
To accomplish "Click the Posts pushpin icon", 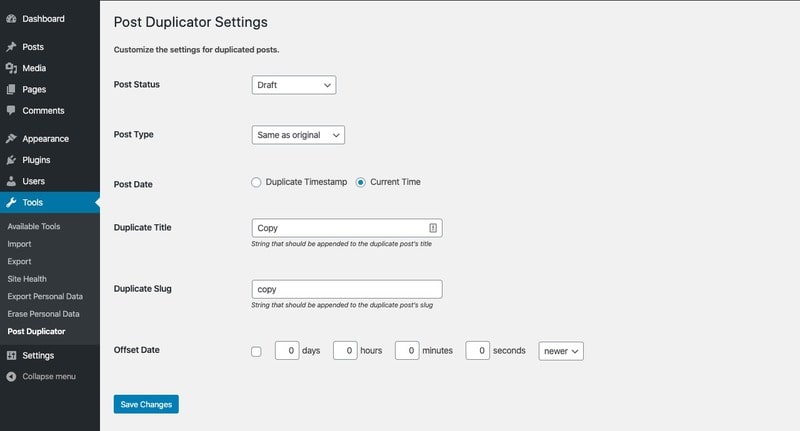I will [x=11, y=47].
